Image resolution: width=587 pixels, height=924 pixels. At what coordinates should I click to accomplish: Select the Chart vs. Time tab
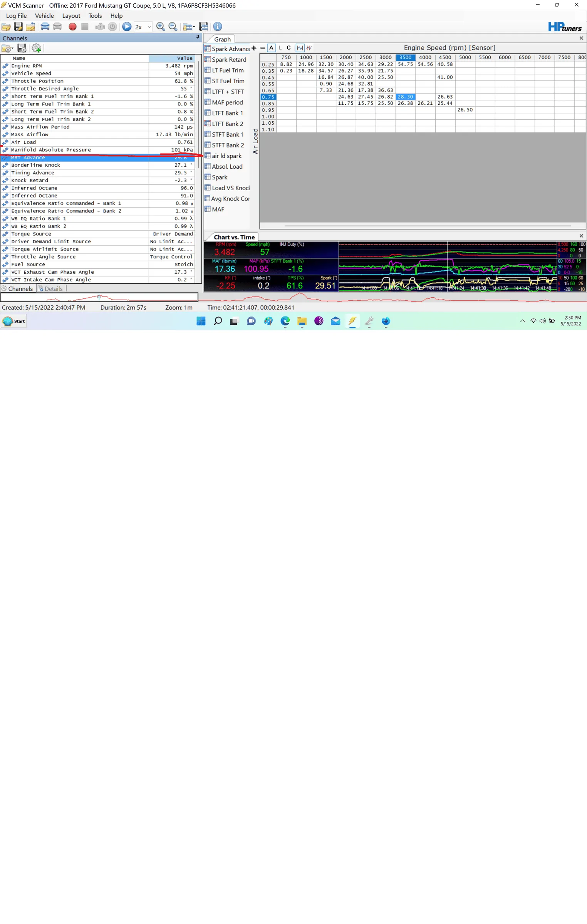coord(234,238)
